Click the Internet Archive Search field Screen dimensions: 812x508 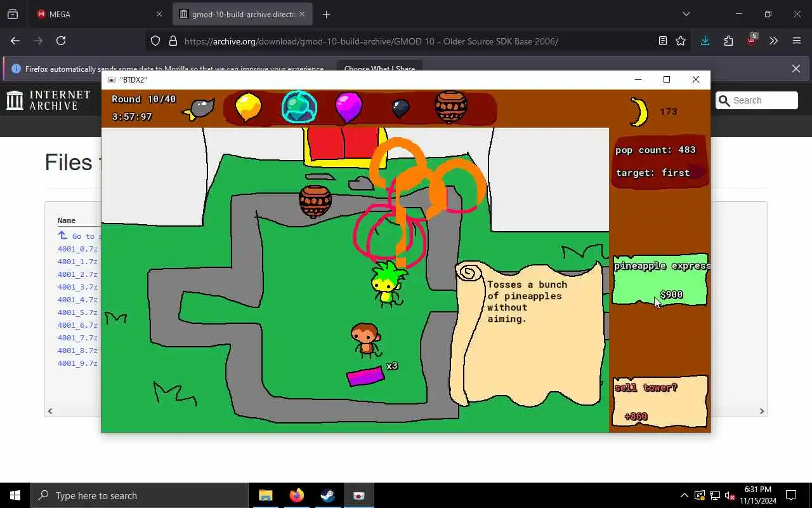[x=757, y=100]
